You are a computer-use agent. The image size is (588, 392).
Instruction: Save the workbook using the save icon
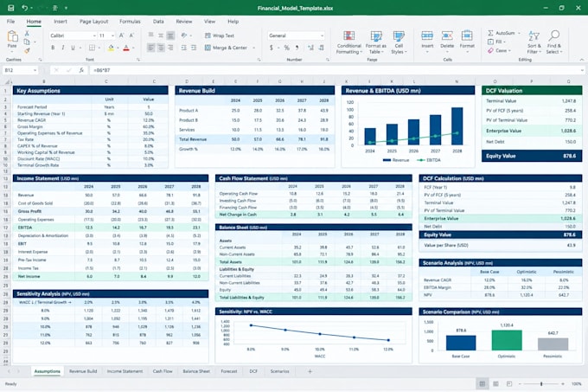[11, 8]
